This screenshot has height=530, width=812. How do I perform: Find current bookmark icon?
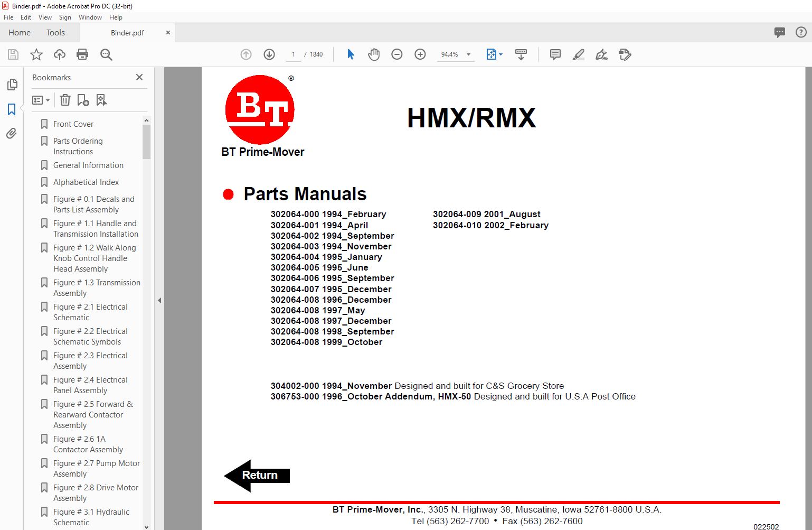(x=101, y=100)
